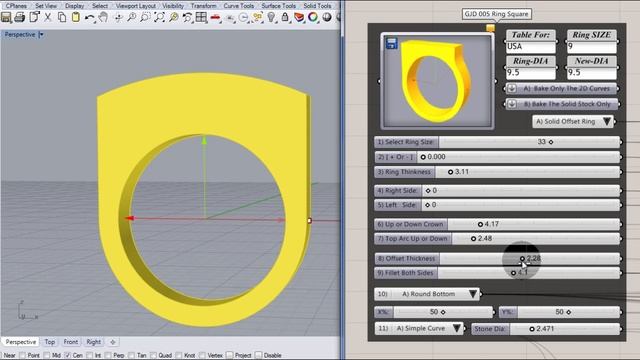Open the Round Bottom dropdown
The width and height of the screenshot is (640, 360).
point(427,294)
